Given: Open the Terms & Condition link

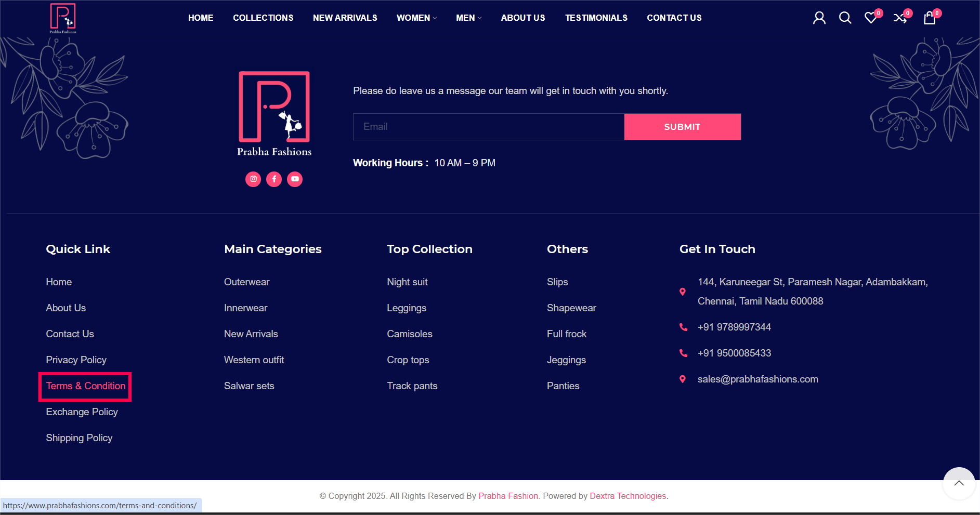Looking at the screenshot, I should (x=86, y=386).
